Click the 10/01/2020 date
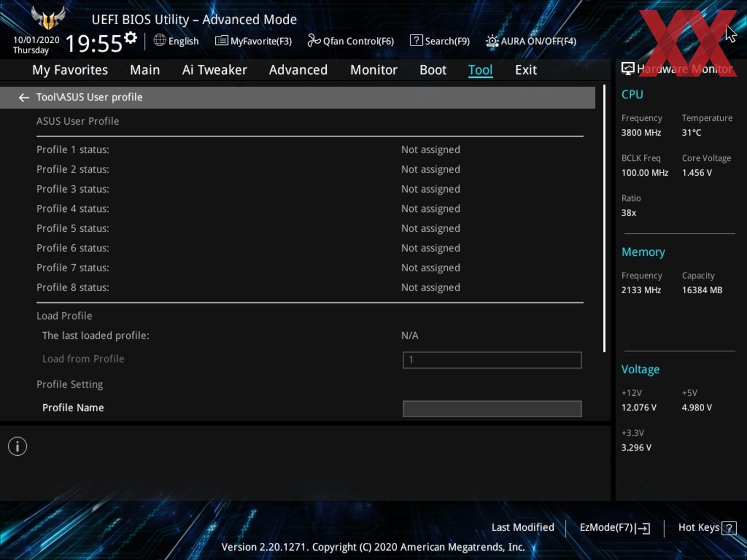Screen dimensions: 747x560 (36, 40)
